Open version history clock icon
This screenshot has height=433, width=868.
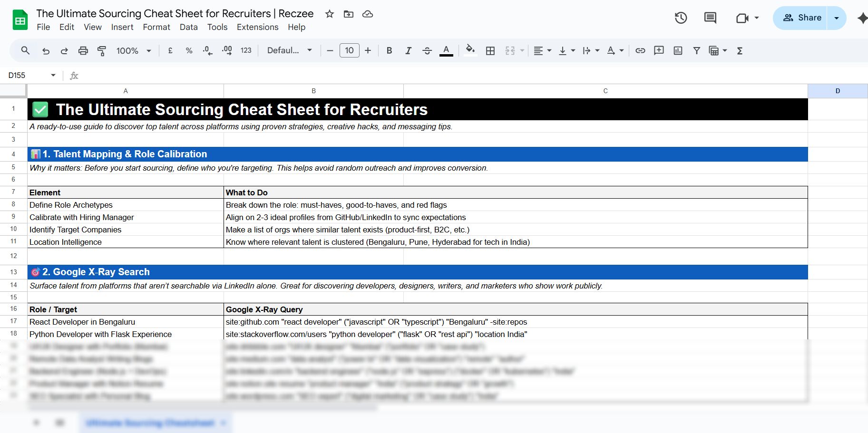coord(681,18)
